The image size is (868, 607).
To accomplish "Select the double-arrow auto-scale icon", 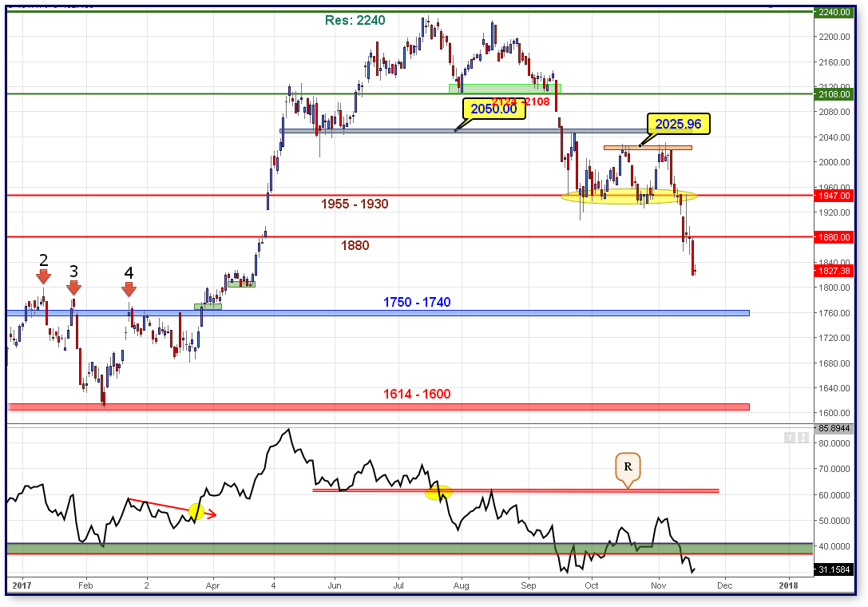I will [x=802, y=438].
